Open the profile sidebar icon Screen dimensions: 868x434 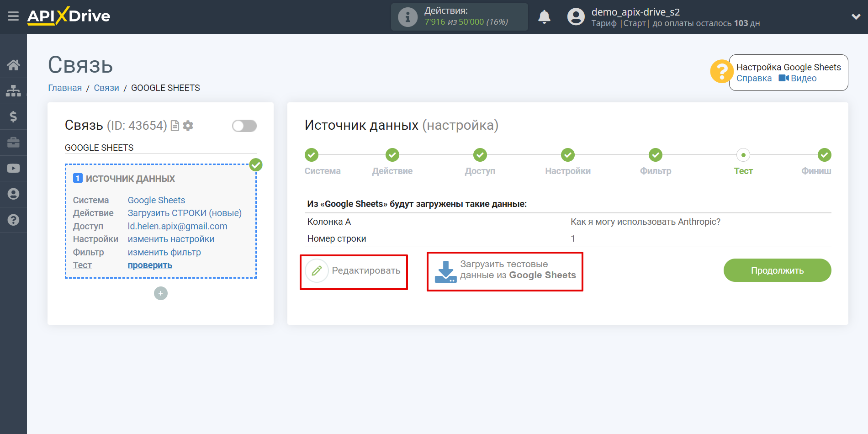point(13,194)
